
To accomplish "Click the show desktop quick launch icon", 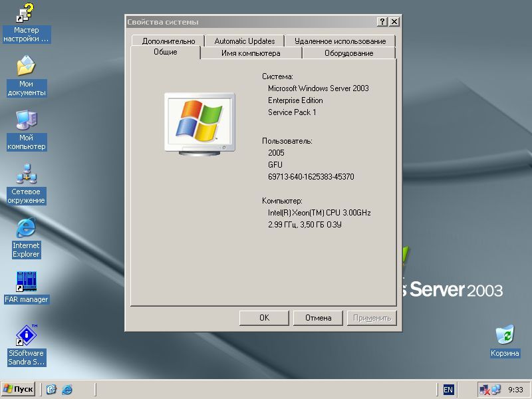I will (51, 389).
